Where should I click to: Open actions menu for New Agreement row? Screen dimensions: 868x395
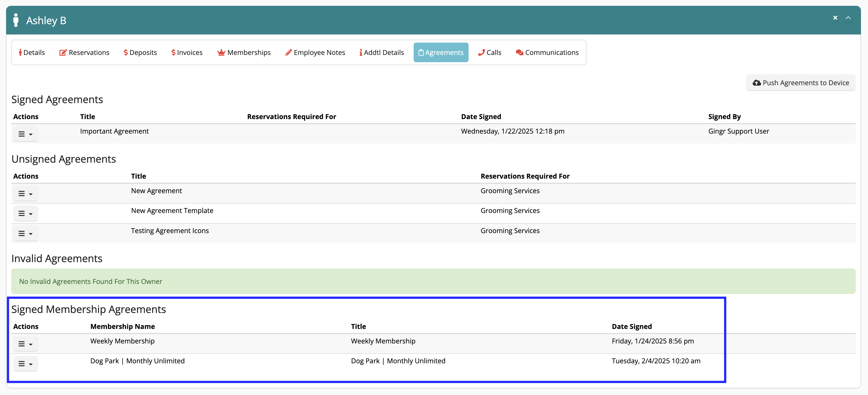(26, 194)
